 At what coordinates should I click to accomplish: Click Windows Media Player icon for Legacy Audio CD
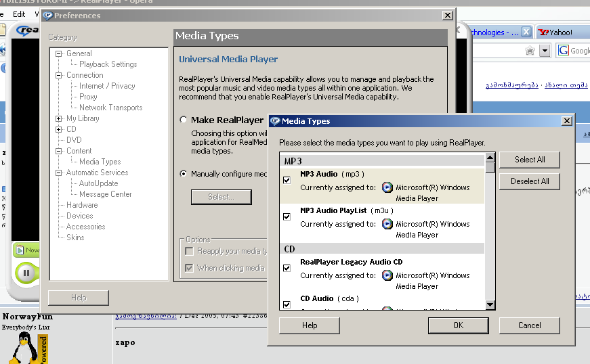387,275
